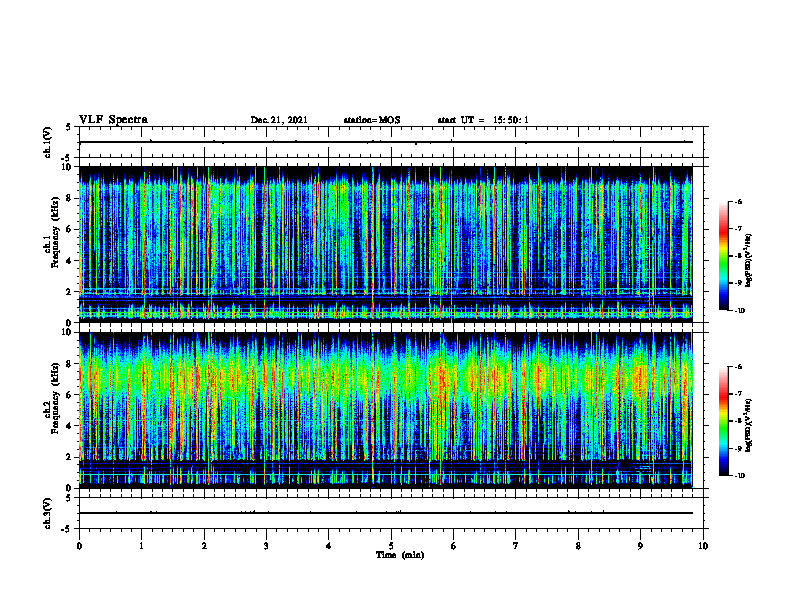Viewport: 792px width, 612px height.
Task: Select the "4" kHz tick on ch.1 frequency axis
Action: tap(69, 261)
